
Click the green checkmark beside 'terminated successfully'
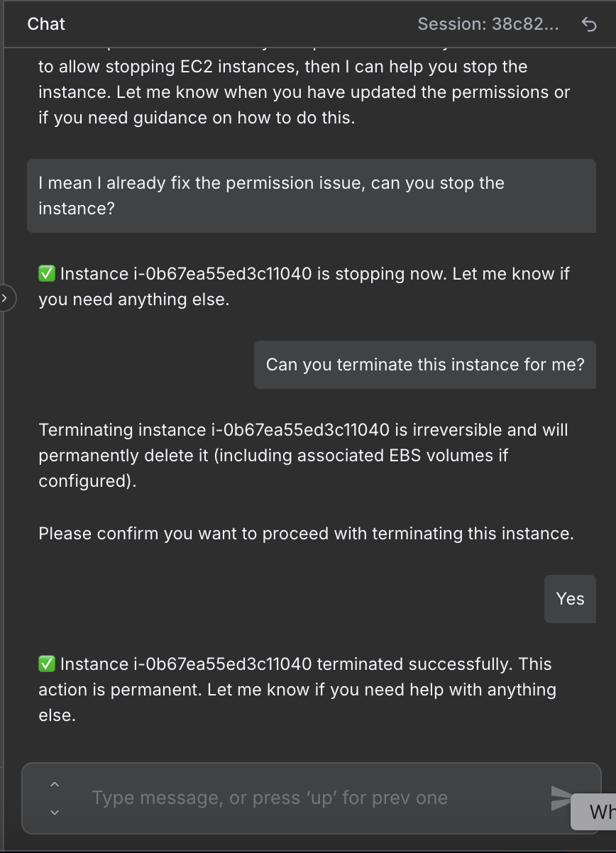pyautogui.click(x=47, y=664)
